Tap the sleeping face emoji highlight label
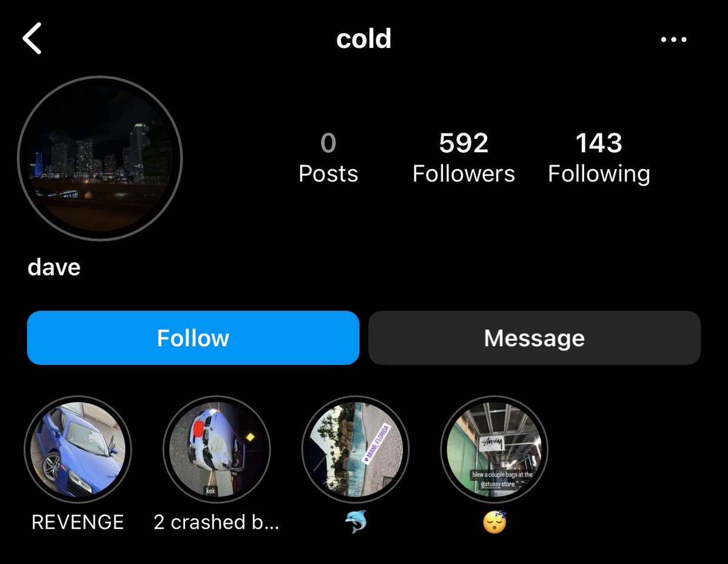Image resolution: width=728 pixels, height=564 pixels. [x=494, y=522]
